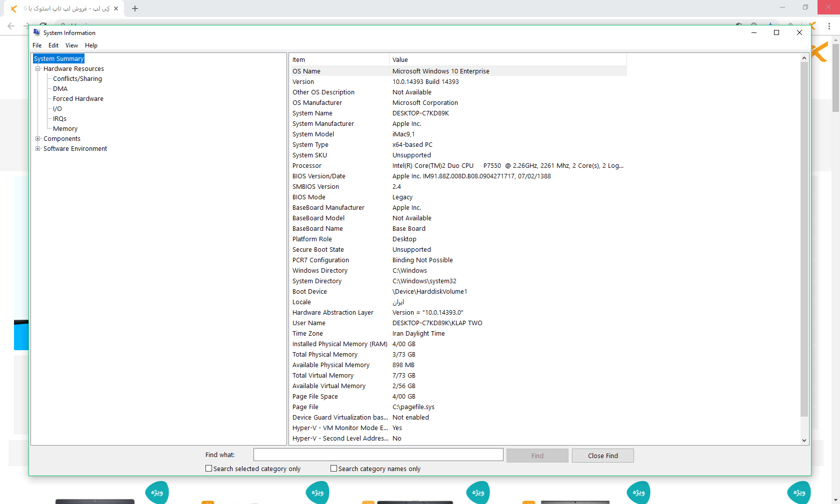The image size is (840, 504).
Task: Click the Secure Boot State row
Action: (458, 250)
